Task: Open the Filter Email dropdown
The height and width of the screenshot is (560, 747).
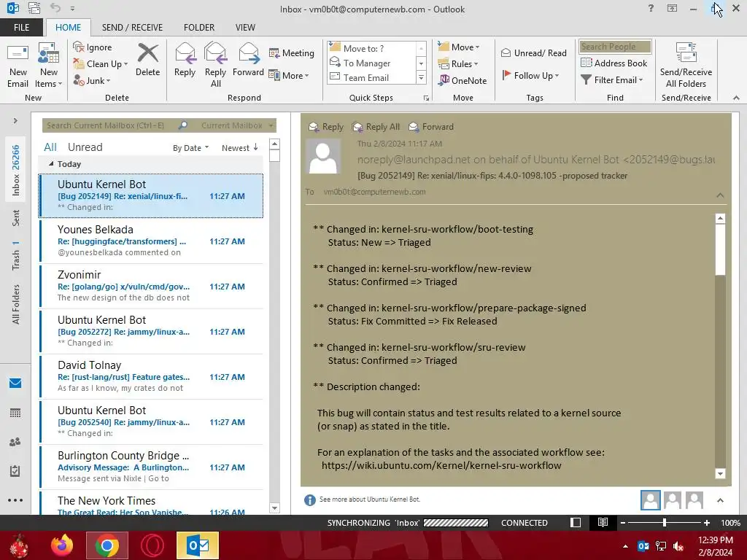Action: 612,80
